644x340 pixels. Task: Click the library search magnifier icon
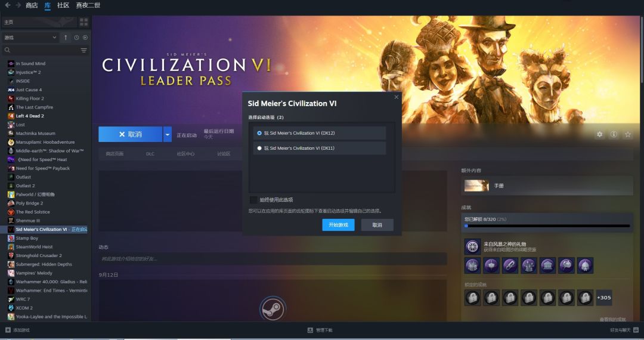[x=7, y=50]
